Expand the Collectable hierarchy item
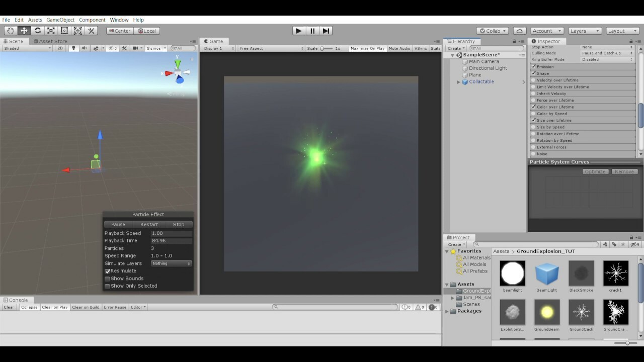The width and height of the screenshot is (644, 362). (458, 81)
